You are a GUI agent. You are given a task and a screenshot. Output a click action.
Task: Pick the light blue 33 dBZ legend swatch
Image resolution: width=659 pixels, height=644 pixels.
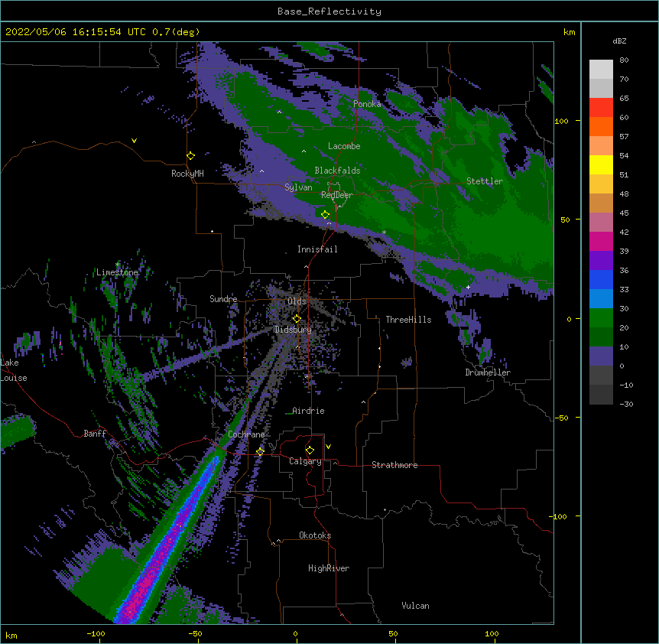click(601, 298)
